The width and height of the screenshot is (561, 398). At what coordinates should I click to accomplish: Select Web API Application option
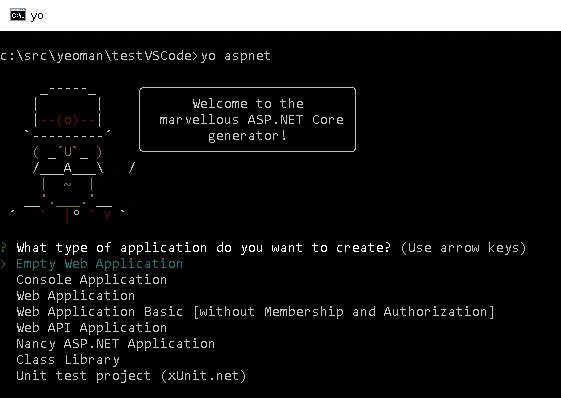click(92, 328)
